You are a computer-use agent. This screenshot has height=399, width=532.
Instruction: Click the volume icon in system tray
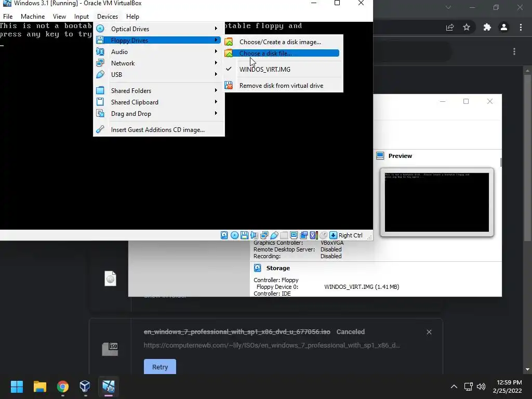[481, 387]
